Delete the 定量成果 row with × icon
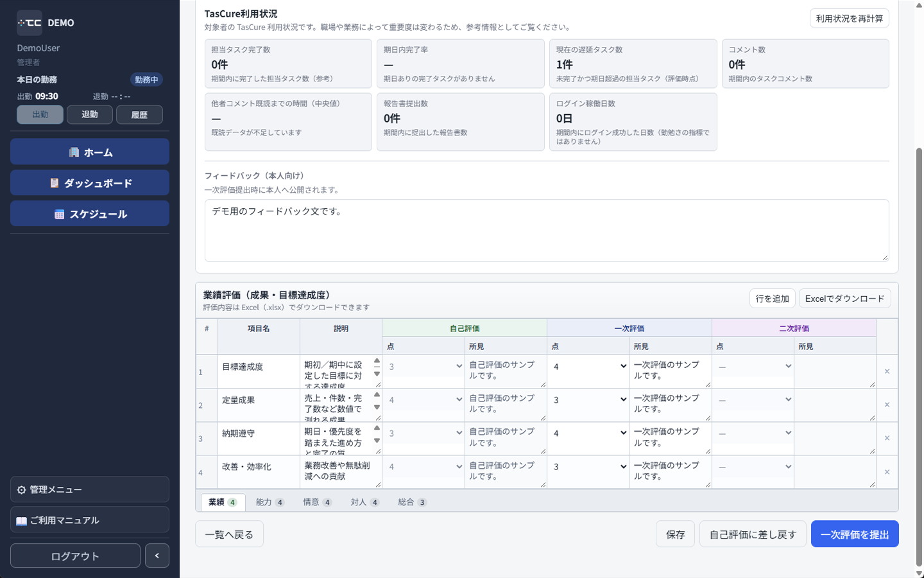 click(887, 405)
